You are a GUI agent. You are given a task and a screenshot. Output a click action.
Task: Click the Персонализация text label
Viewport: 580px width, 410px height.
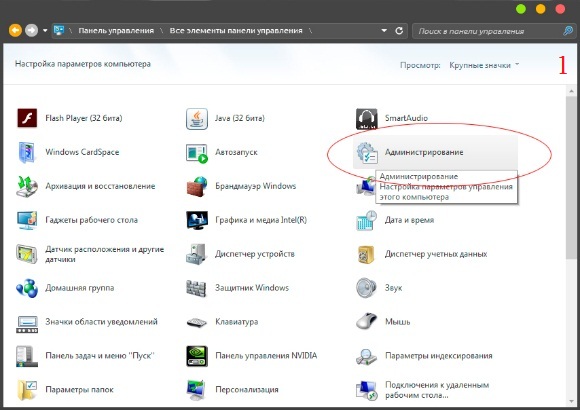pyautogui.click(x=247, y=390)
